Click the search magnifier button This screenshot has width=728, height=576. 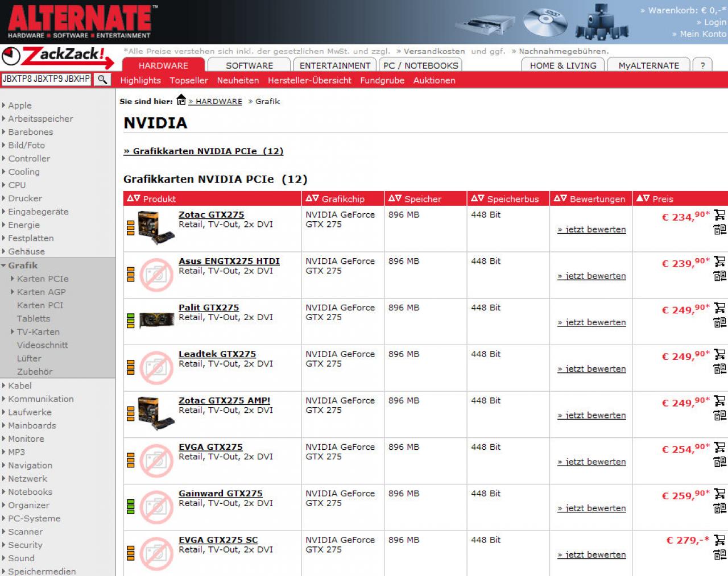(x=102, y=79)
